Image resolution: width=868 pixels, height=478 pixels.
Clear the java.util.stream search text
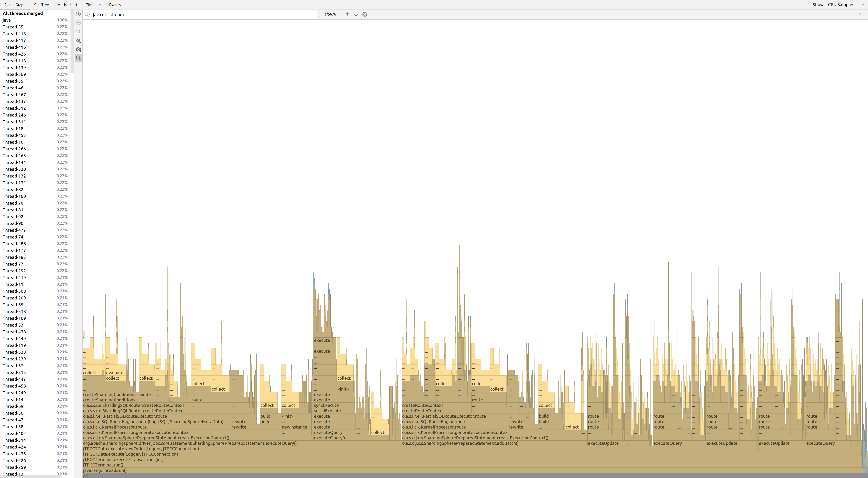pos(312,14)
